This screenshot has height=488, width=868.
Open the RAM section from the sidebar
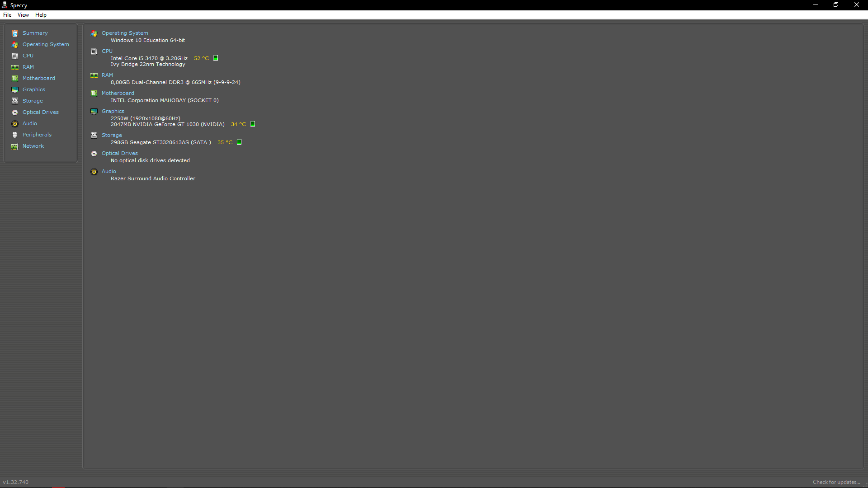coord(28,67)
